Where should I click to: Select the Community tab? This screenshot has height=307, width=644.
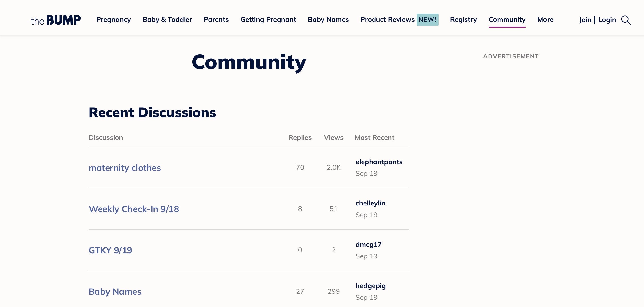pyautogui.click(x=507, y=19)
